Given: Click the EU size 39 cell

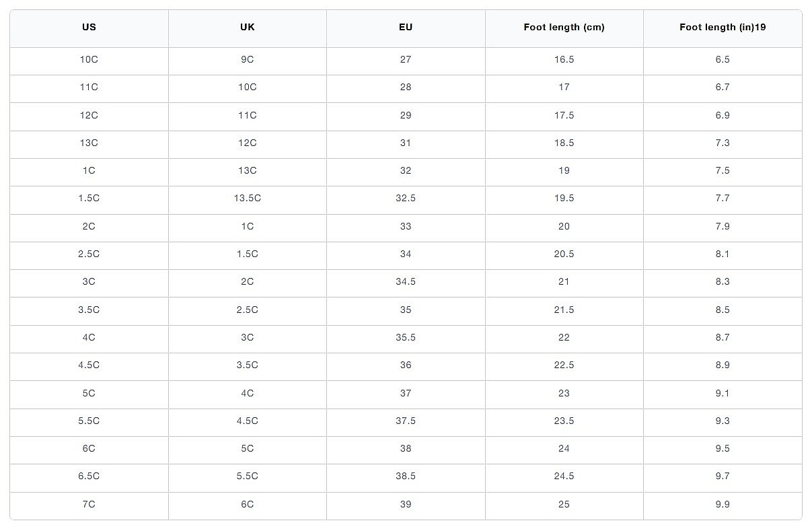Looking at the screenshot, I should coord(405,504).
